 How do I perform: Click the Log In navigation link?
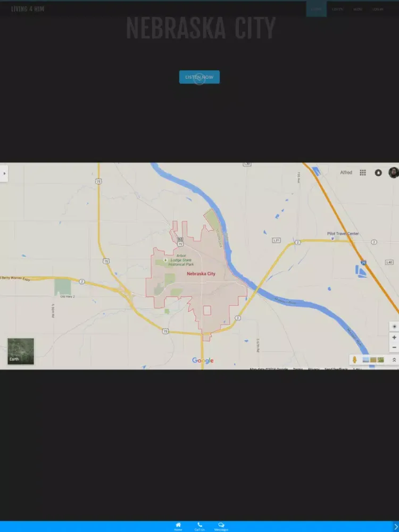click(378, 9)
